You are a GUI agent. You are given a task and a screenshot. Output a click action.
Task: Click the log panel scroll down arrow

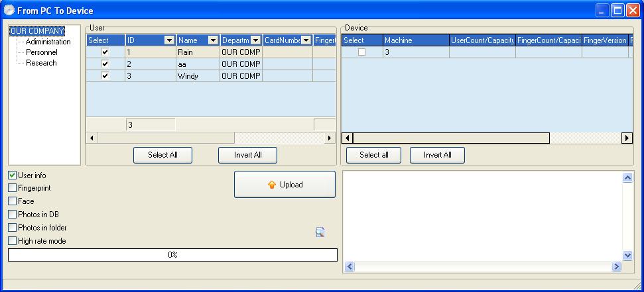(x=627, y=256)
